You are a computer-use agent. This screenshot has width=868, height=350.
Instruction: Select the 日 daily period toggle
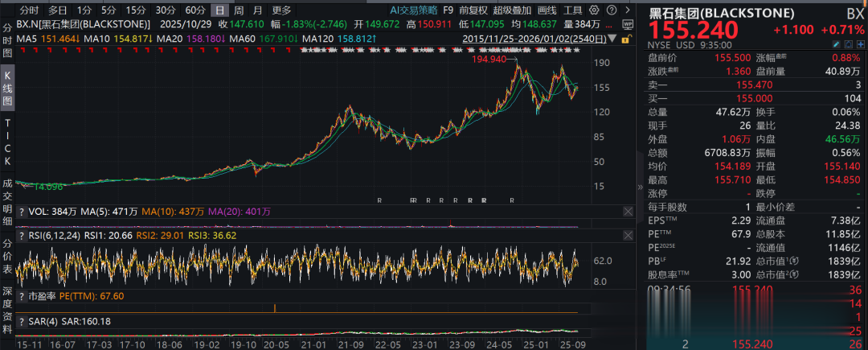click(219, 11)
